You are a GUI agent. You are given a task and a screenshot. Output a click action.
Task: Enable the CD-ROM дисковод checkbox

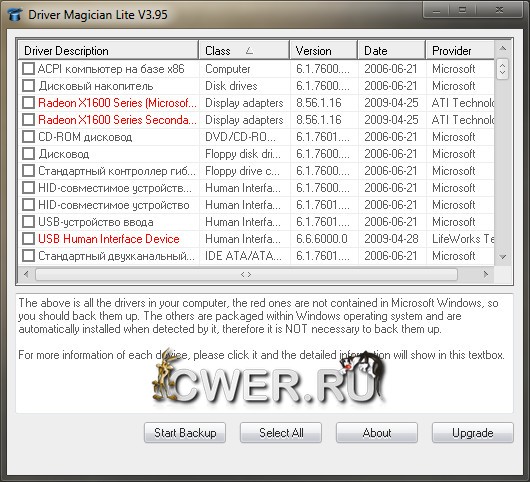coord(28,137)
